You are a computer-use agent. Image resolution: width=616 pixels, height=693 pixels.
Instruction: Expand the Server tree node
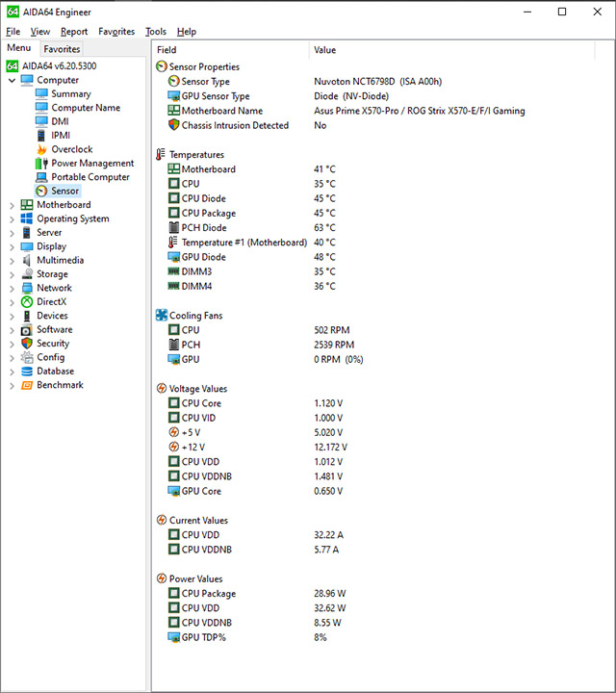click(x=12, y=233)
